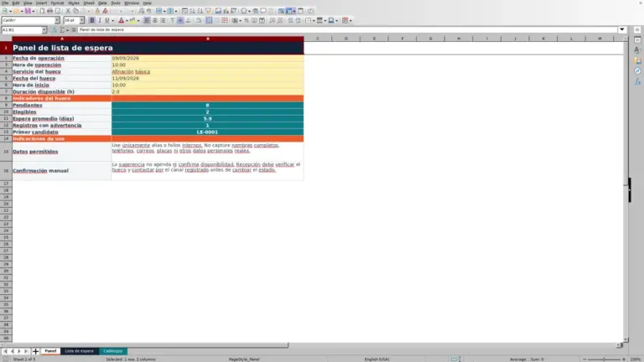Align text to the right
644x362 pixels.
[x=163, y=20]
